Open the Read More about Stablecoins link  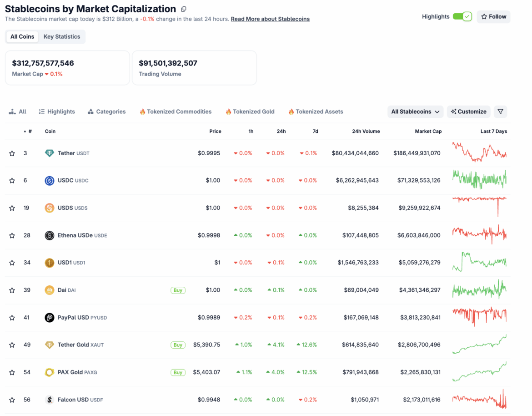pos(270,19)
